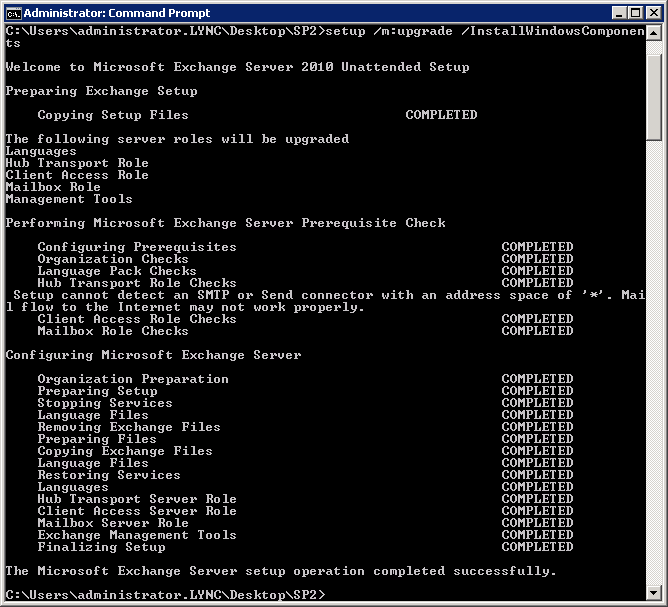Viewport: 668px width, 607px height.
Task: Click the Management Tools line
Action: [69, 199]
